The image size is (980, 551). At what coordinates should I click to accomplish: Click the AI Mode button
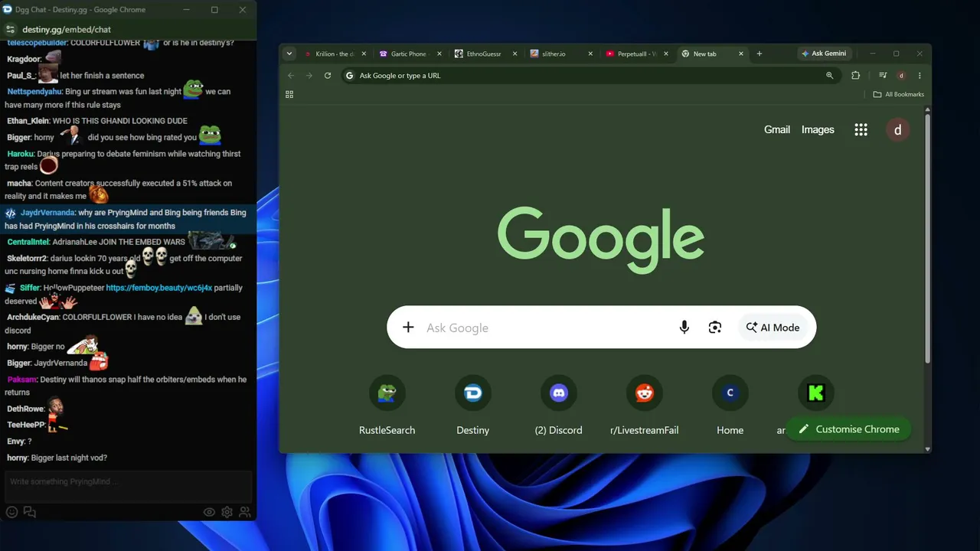point(773,328)
